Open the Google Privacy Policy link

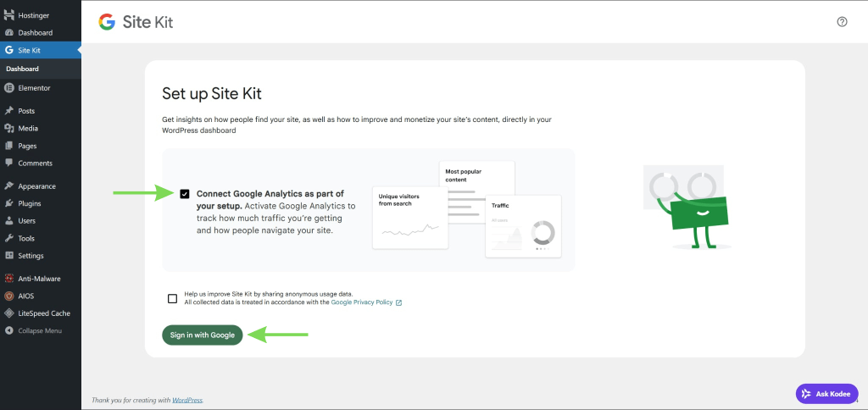(x=362, y=302)
